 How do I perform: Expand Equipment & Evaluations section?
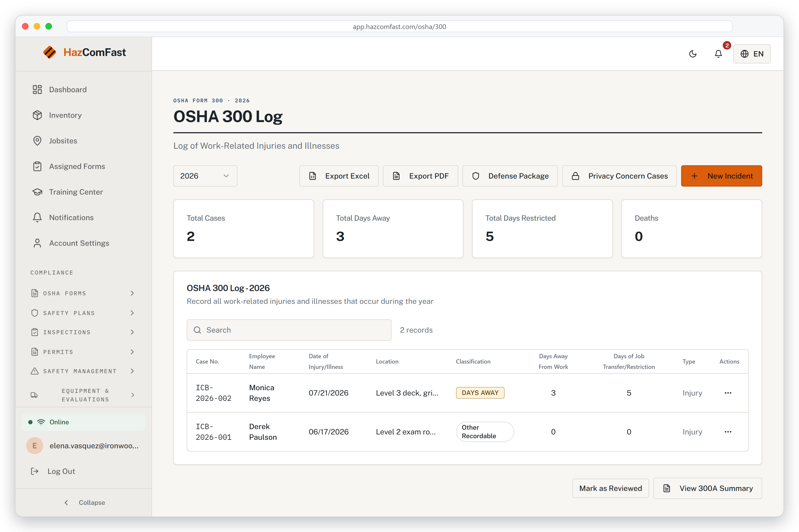tap(83, 395)
